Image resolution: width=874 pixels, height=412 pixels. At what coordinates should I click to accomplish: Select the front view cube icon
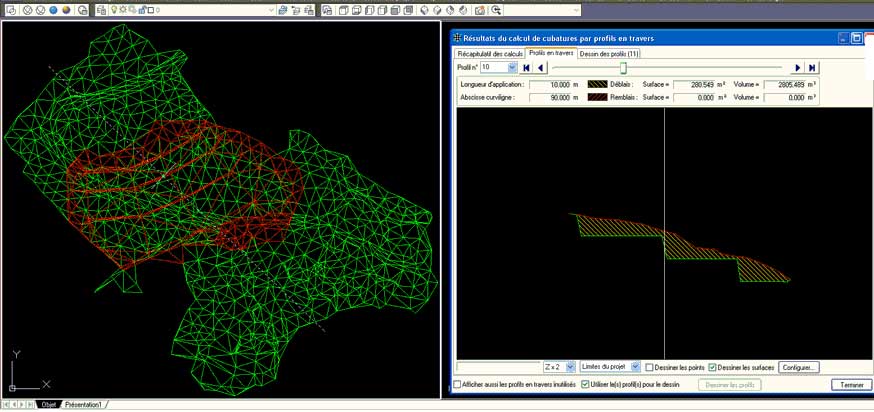(395, 10)
